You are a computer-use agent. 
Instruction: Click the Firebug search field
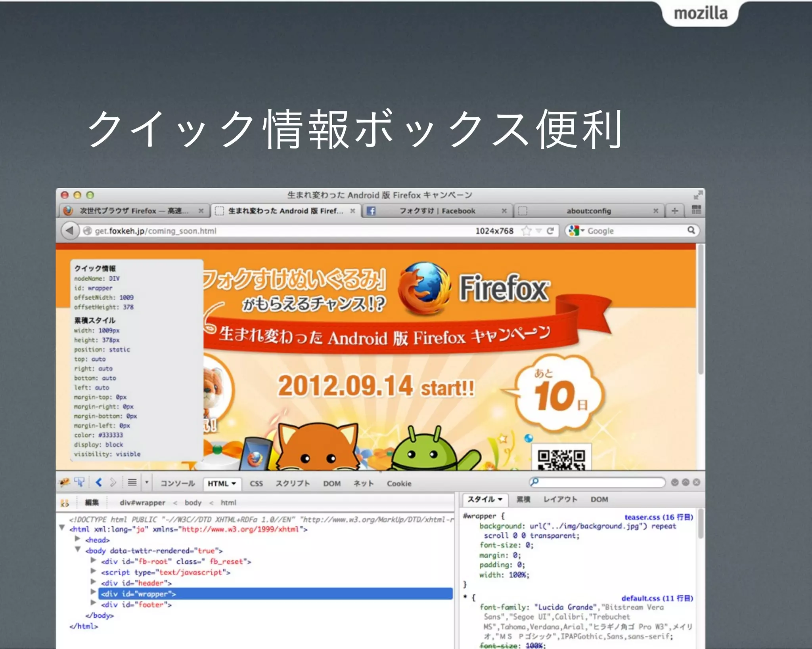[597, 482]
